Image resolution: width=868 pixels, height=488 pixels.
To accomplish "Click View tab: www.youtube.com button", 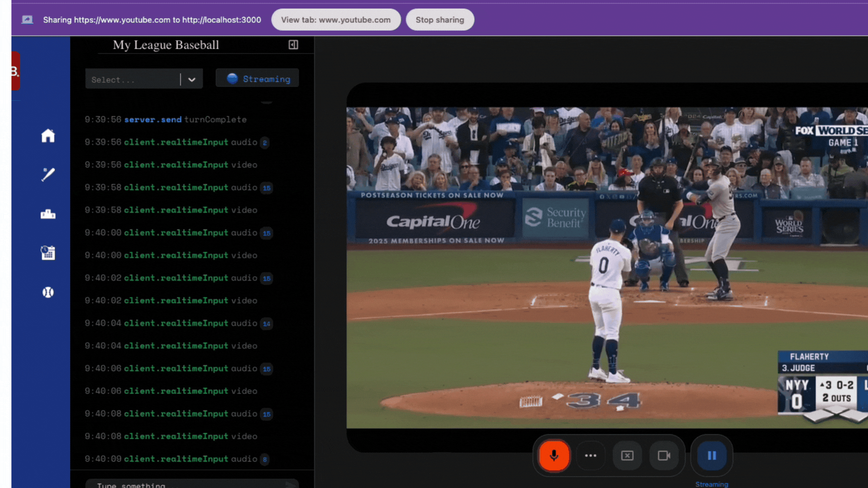I will pyautogui.click(x=335, y=20).
